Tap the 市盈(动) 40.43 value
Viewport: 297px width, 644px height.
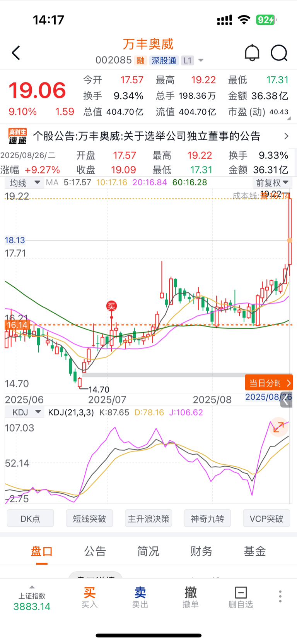(x=279, y=112)
